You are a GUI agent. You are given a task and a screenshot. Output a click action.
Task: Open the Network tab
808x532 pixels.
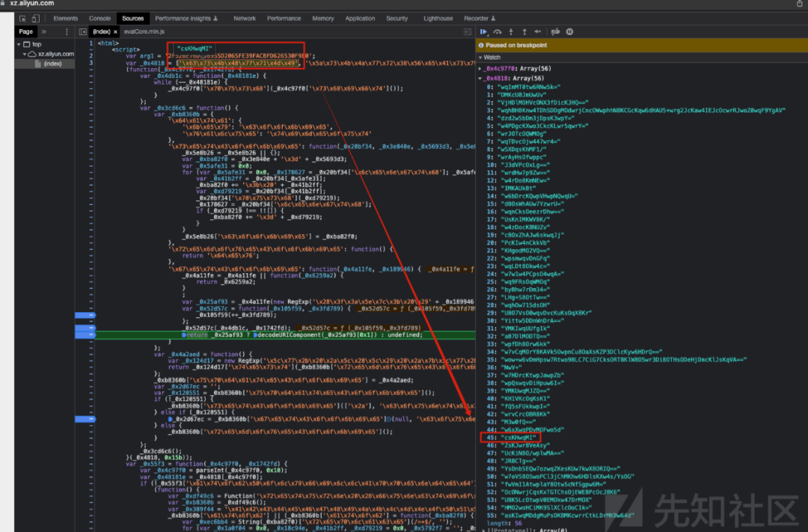coord(244,19)
